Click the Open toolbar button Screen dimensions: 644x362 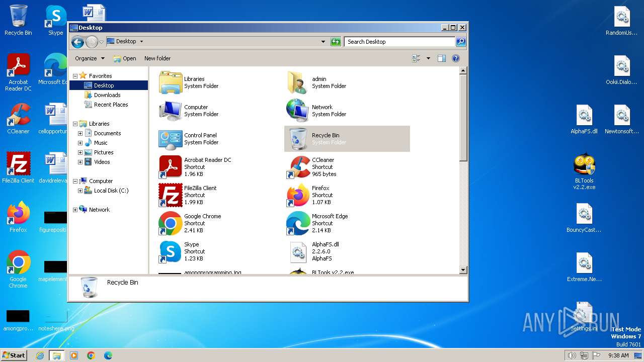pos(125,58)
